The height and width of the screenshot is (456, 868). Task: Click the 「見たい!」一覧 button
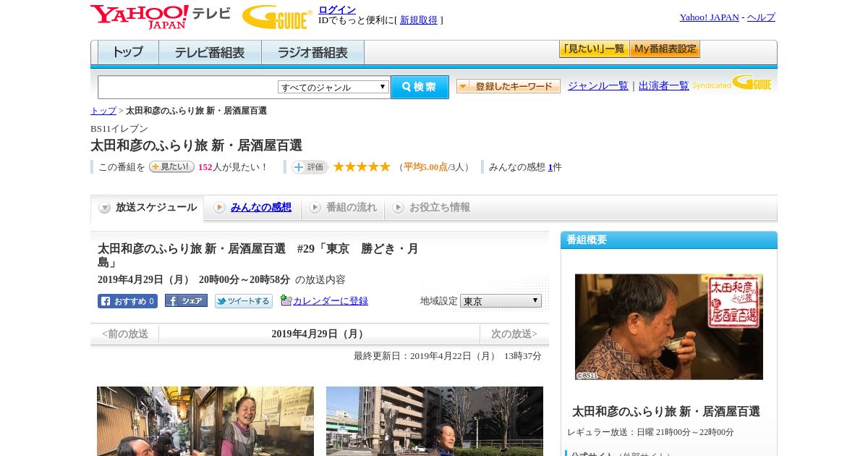[594, 49]
